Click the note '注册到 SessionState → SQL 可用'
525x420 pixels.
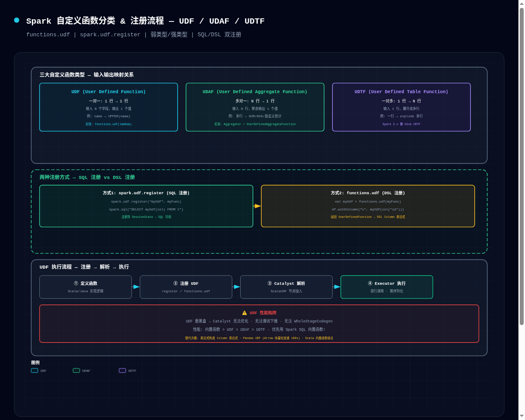pos(146,217)
